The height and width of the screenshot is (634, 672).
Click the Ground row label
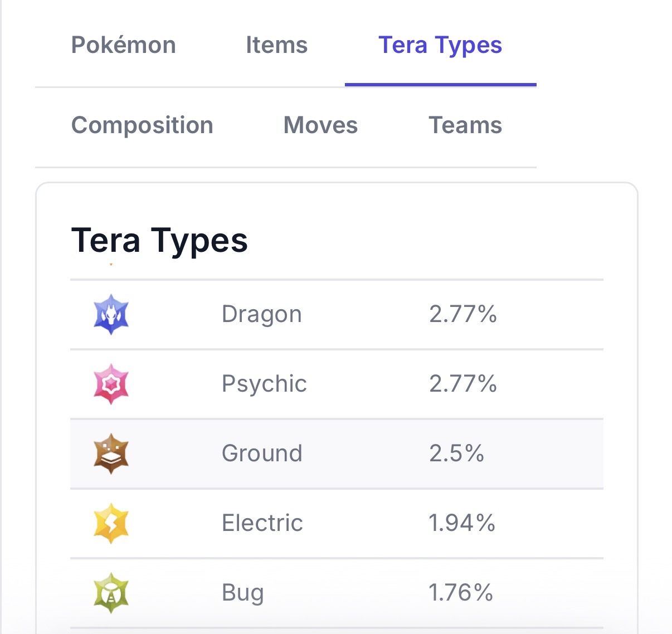click(x=262, y=453)
